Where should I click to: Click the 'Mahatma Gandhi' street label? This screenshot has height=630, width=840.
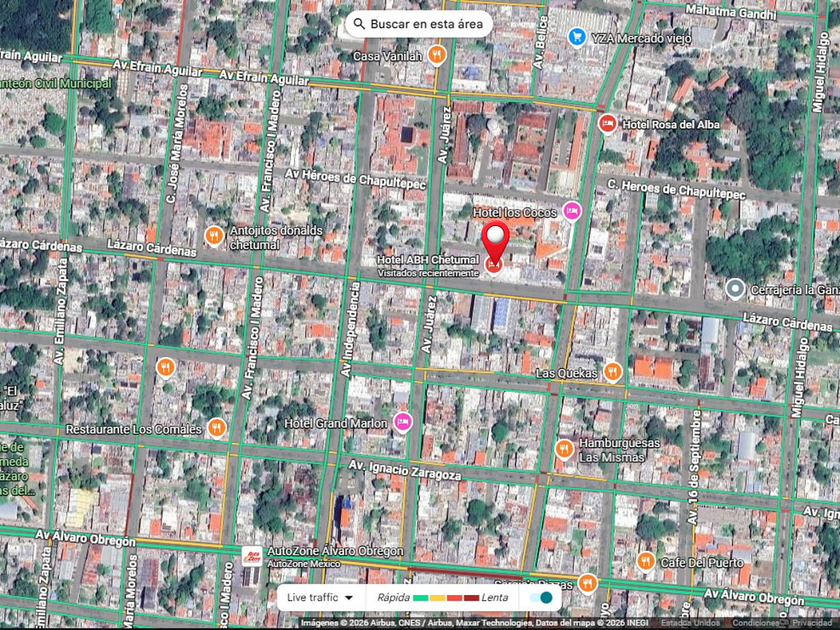pos(731,12)
